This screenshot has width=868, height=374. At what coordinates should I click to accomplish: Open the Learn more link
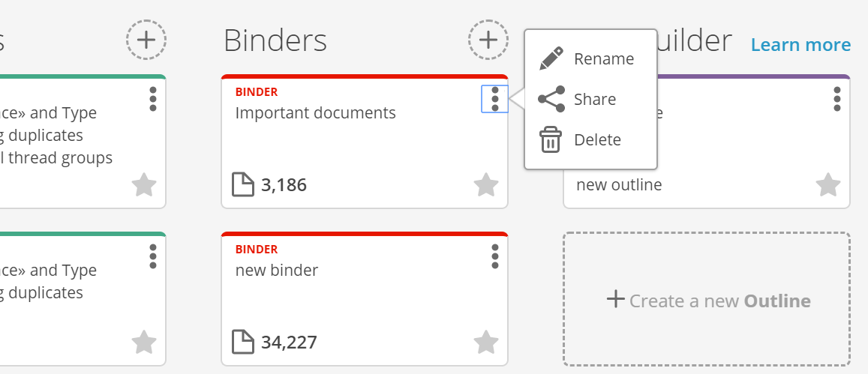tap(800, 45)
